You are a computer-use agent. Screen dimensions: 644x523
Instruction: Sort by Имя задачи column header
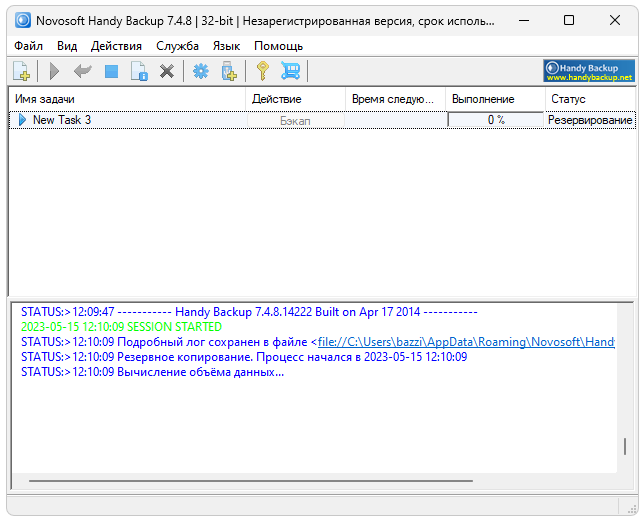[127, 99]
